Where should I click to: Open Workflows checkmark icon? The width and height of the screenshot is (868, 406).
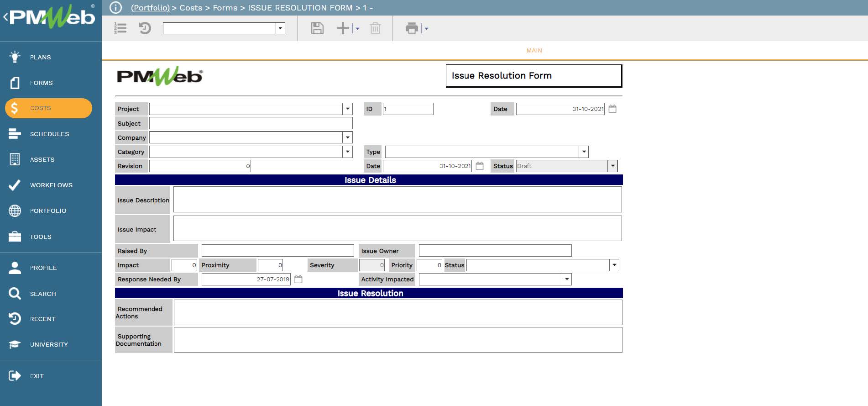click(x=15, y=185)
